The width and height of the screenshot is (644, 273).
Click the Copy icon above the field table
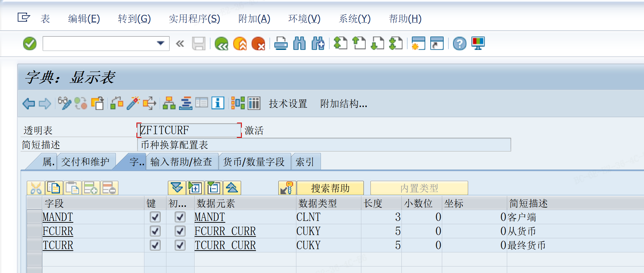click(x=54, y=188)
